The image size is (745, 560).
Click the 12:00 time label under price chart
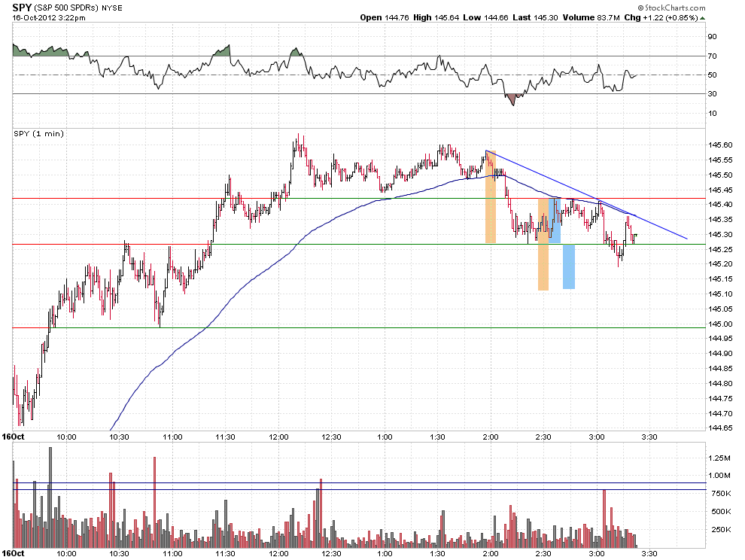click(278, 437)
